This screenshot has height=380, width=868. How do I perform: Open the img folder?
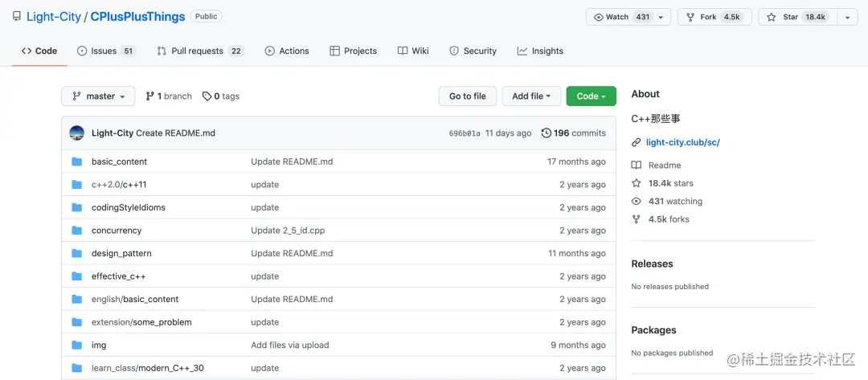pyautogui.click(x=99, y=345)
